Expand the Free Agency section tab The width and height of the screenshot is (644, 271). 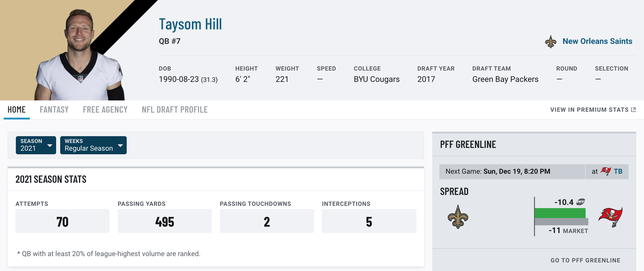[104, 109]
